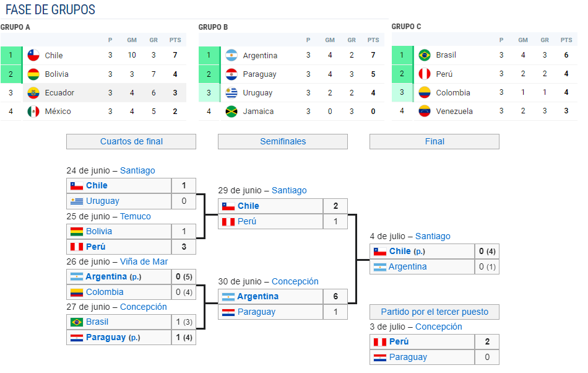Viewport: 588px width, 373px height.
Task: Open the Temuco venue link
Action: (136, 216)
